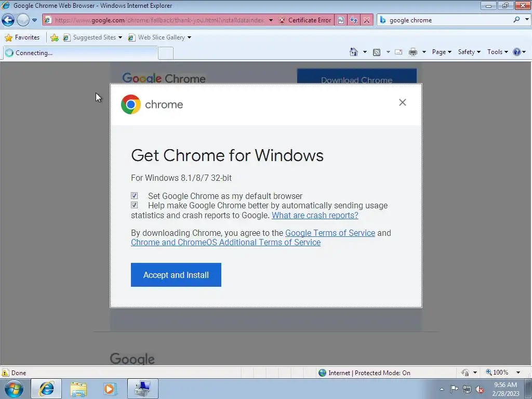Expand the address bar autocomplete dropdown
The image size is (532, 399).
[271, 20]
